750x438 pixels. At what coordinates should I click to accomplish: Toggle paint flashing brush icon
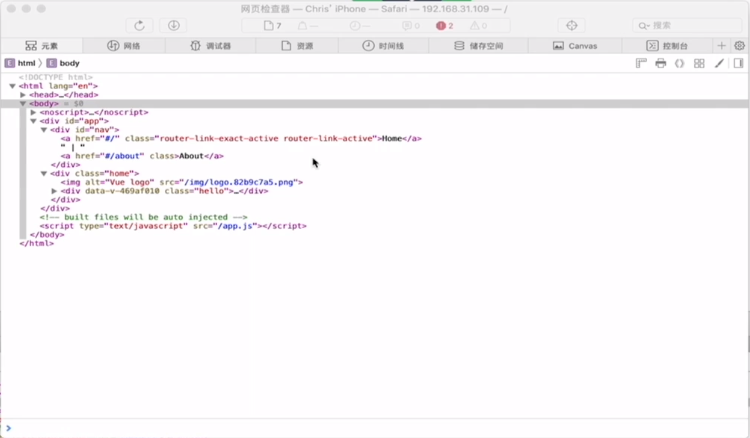719,63
